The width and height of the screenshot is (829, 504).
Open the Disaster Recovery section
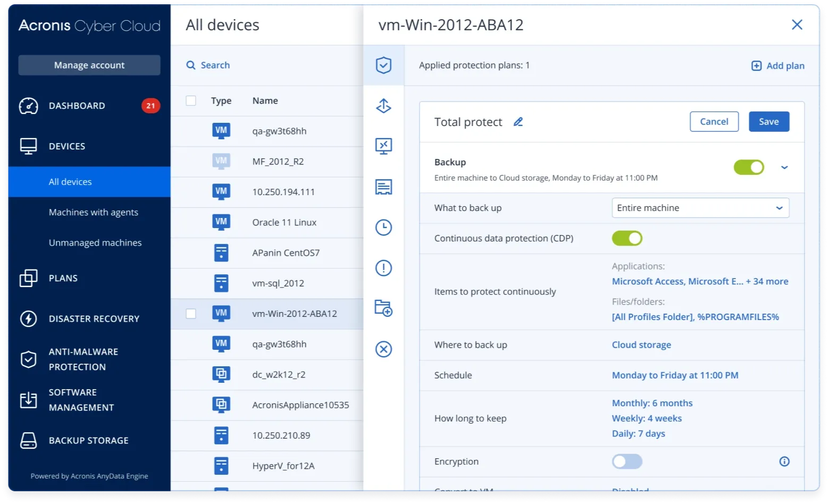point(94,318)
